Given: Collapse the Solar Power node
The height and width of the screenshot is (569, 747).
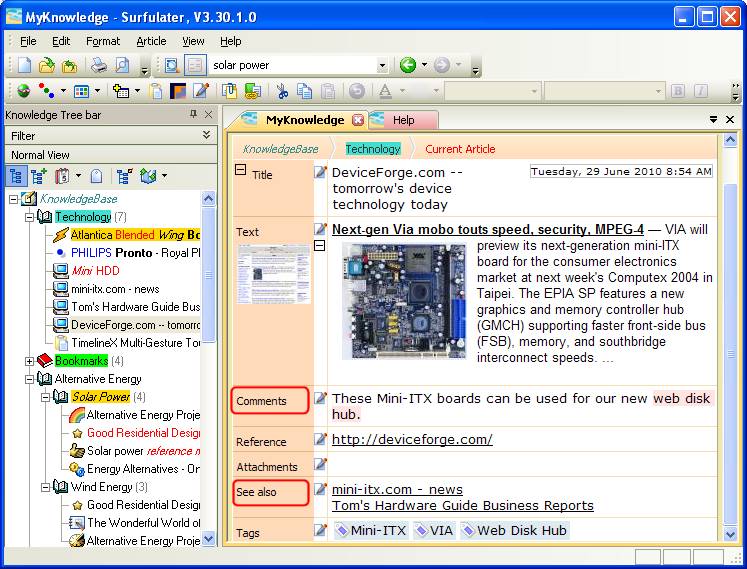Looking at the screenshot, I should pos(46,397).
